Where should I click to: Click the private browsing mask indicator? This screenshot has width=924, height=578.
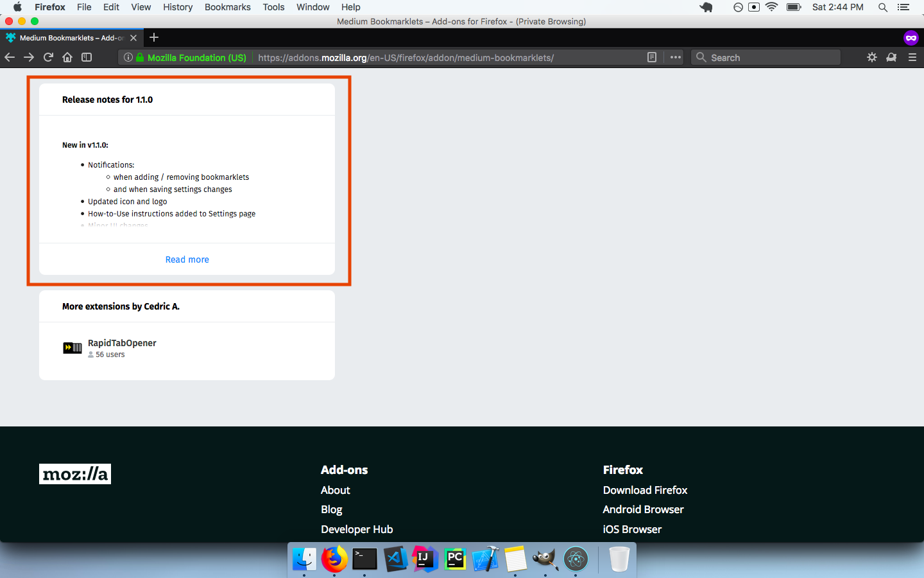coord(911,38)
